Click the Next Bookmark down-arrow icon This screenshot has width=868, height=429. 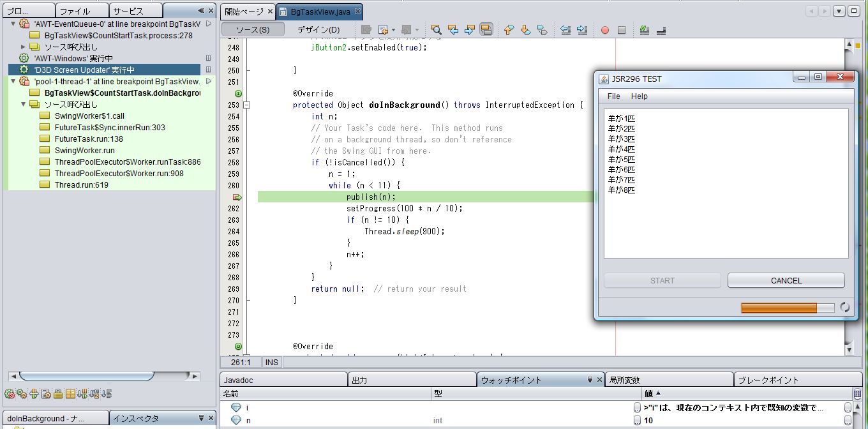pos(525,30)
